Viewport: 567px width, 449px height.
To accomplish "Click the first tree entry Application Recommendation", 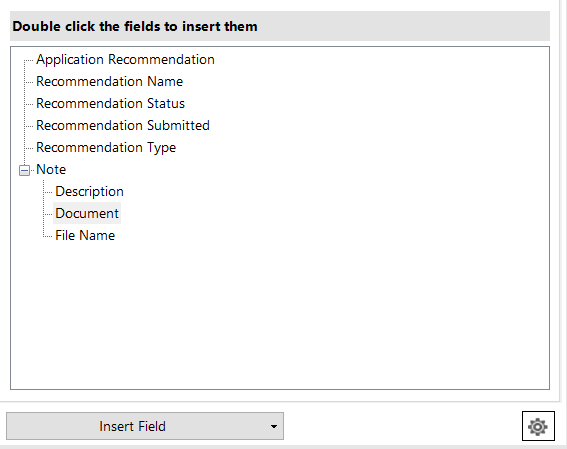I will [x=125, y=59].
